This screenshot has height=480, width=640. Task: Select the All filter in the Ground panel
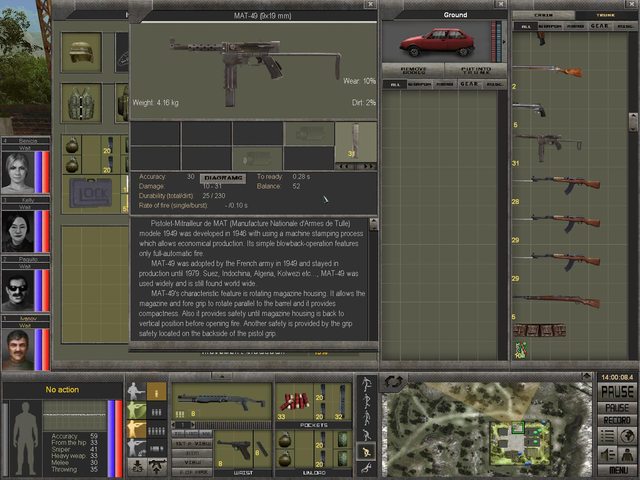coord(395,84)
